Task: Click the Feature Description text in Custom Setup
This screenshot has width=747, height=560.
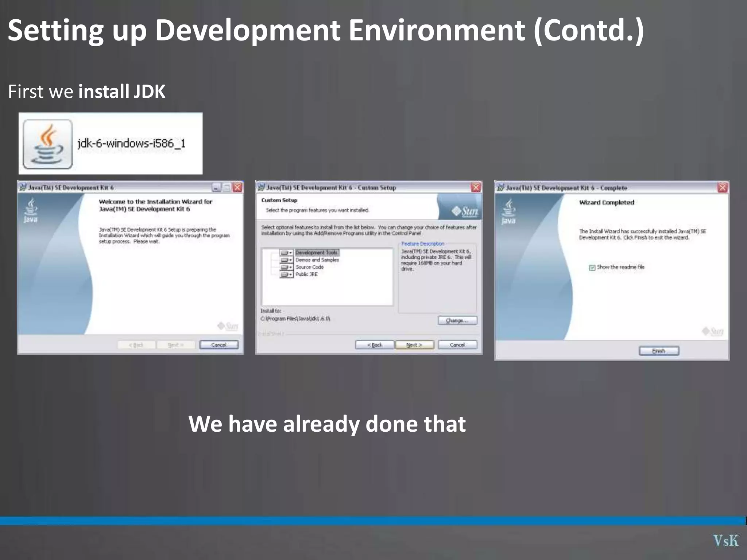Action: click(x=423, y=244)
